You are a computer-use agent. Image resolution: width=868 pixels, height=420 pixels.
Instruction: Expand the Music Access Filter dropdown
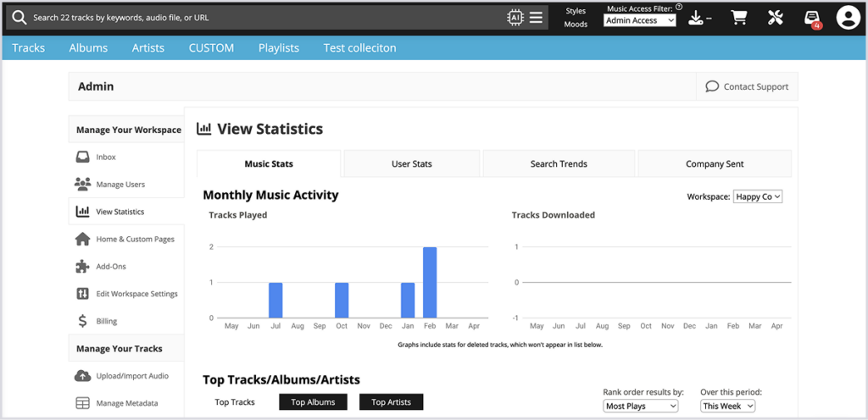point(640,20)
